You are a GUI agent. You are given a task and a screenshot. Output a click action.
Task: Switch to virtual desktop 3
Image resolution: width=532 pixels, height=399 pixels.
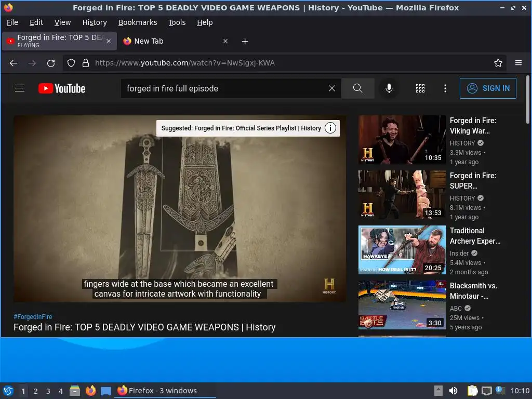click(x=48, y=391)
